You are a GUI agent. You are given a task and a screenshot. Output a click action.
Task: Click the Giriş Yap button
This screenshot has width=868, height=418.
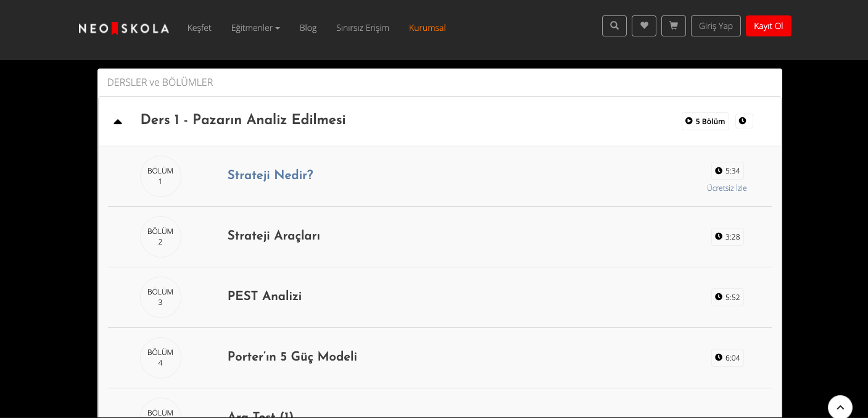click(716, 26)
